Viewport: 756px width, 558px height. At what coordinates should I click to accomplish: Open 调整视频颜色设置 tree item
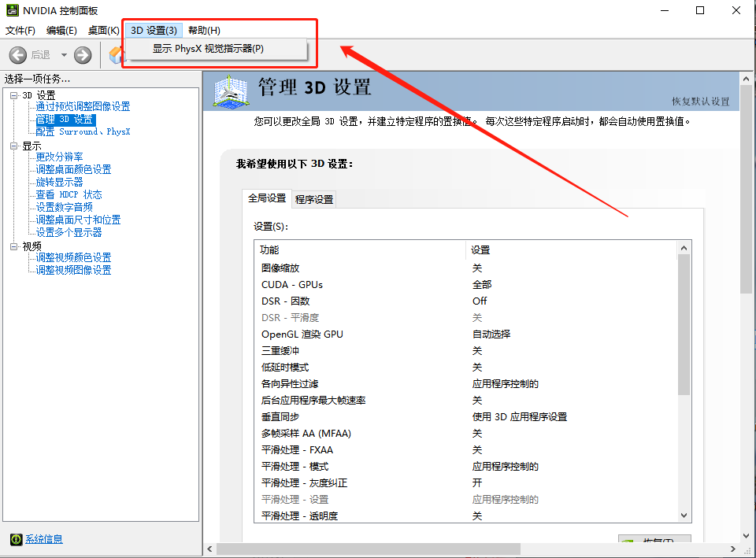[73, 257]
